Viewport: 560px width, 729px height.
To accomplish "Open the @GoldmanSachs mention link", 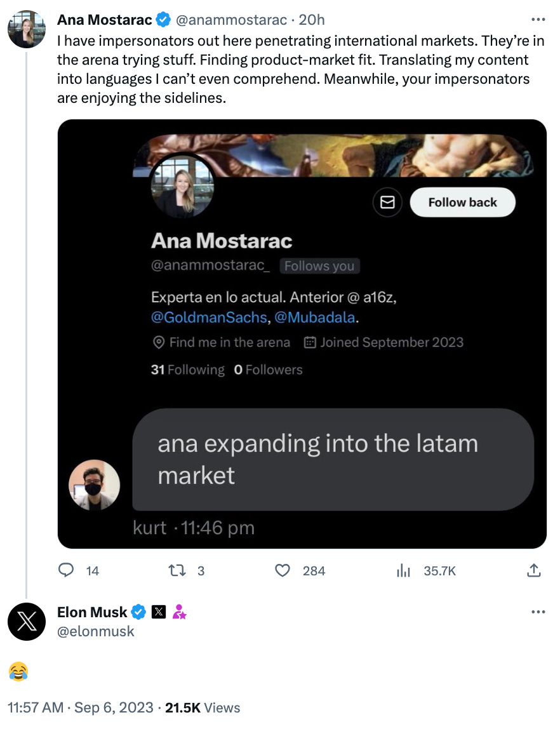I will pyautogui.click(x=209, y=317).
